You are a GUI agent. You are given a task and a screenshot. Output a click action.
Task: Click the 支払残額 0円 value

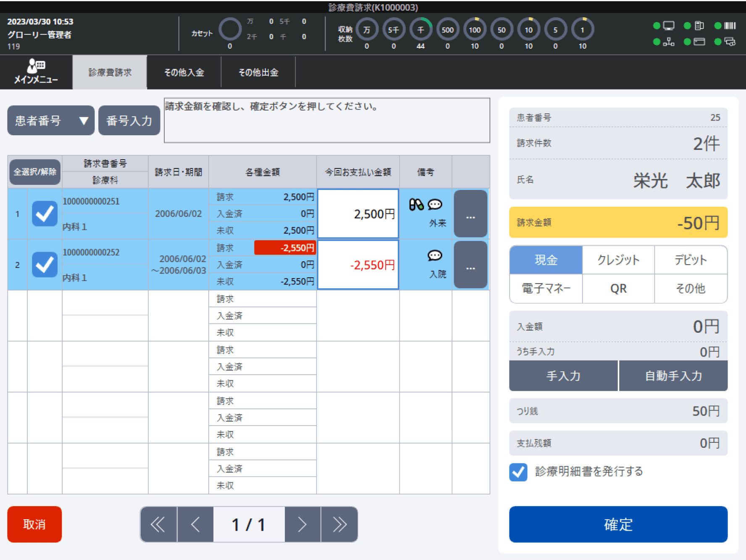coord(709,443)
